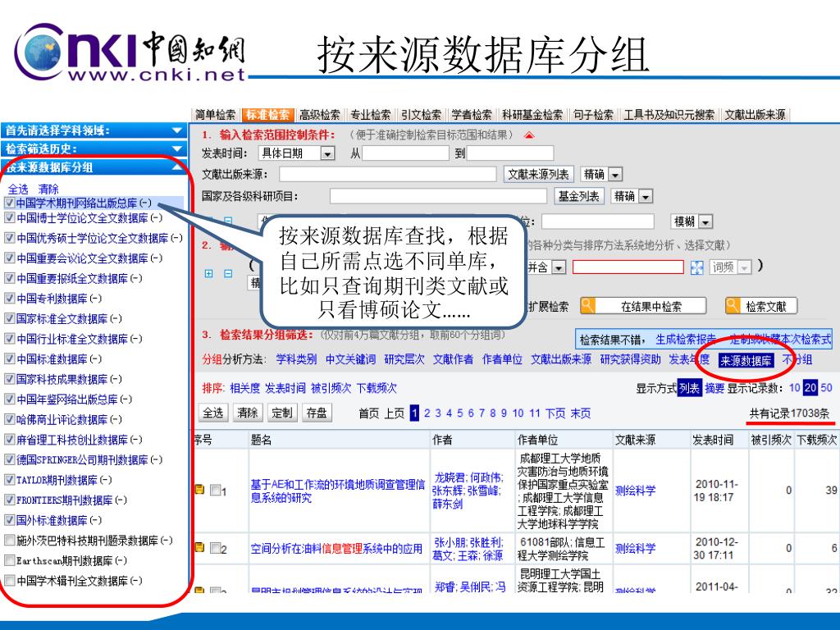This screenshot has width=840, height=630.
Task: Click author 龙晓君 in row 1
Action: coord(450,477)
